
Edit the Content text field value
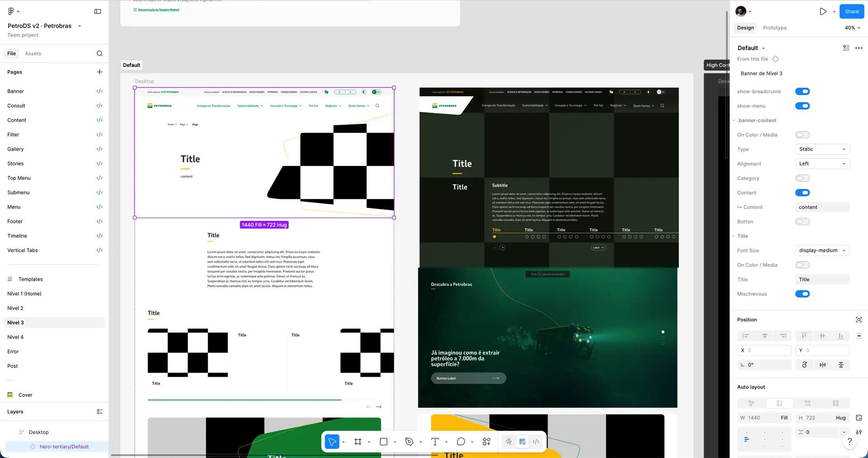(822, 207)
